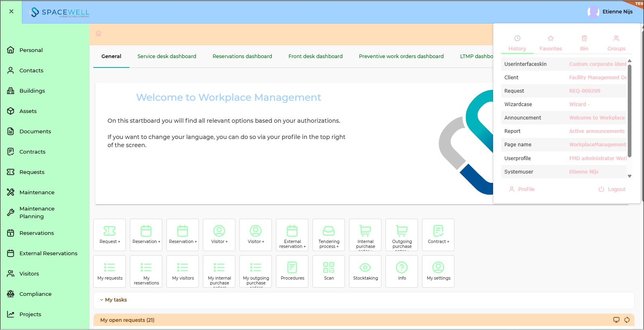Select the Favorites tab in user panel
Screen dimensions: 644x330
(x=551, y=43)
